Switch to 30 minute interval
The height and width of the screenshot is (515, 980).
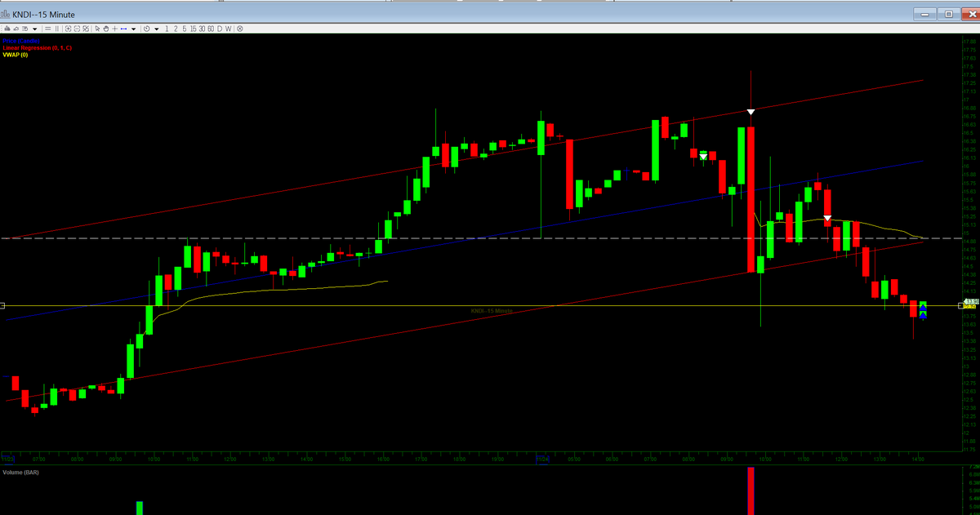pos(203,29)
